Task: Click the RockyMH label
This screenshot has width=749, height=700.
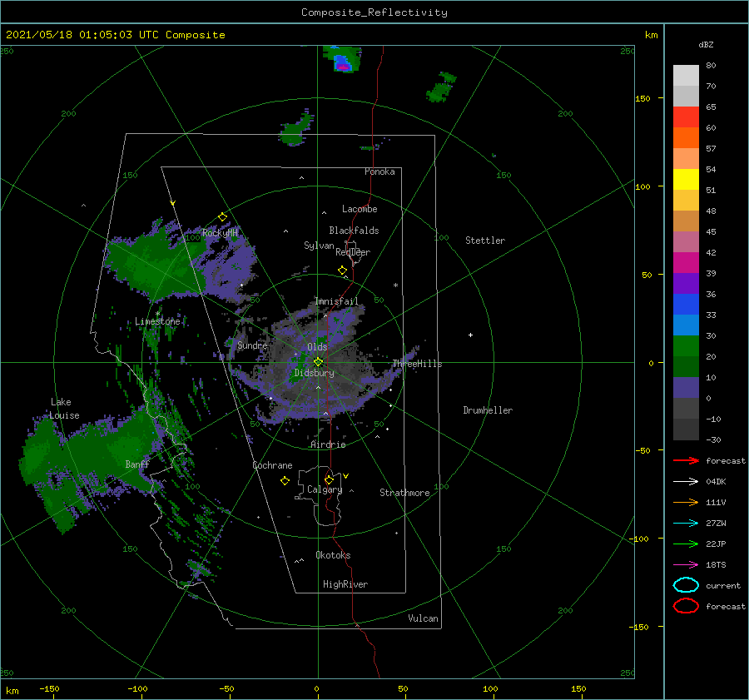Action: (220, 233)
